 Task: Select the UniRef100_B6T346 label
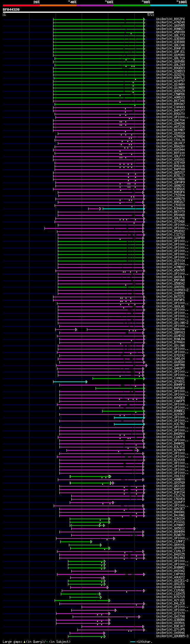tap(170, 101)
